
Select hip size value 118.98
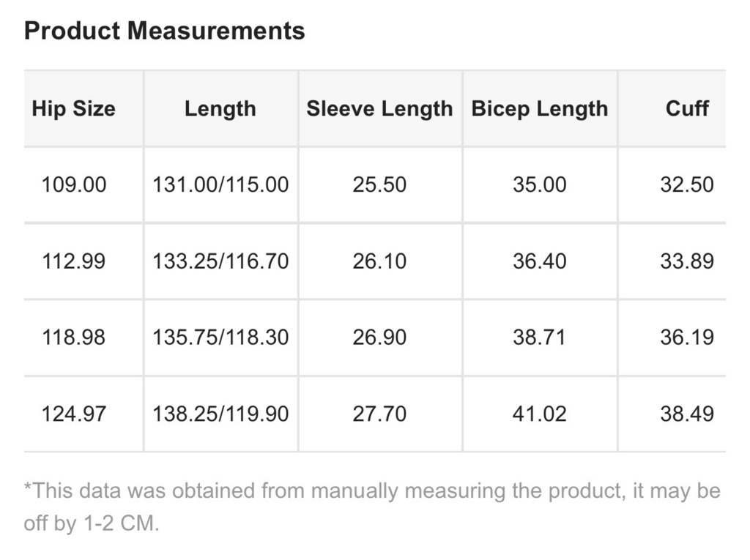74,337
